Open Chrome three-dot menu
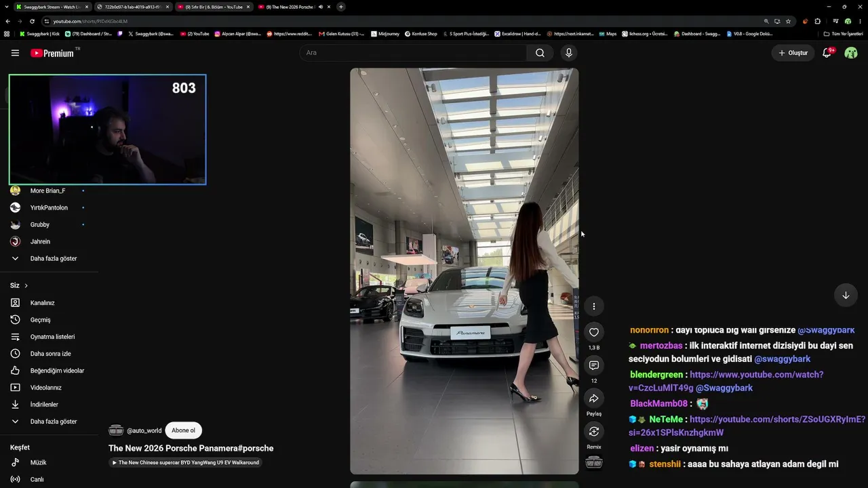 coord(860,21)
